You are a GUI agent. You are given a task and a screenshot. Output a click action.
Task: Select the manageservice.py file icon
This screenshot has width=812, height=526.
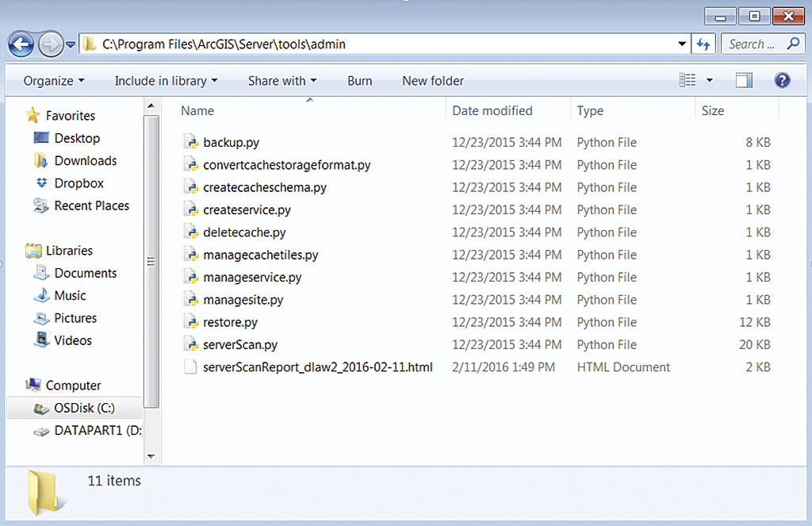point(191,277)
